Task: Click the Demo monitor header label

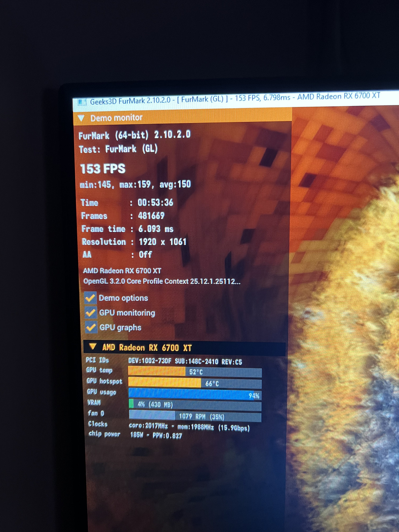Action: tap(116, 118)
